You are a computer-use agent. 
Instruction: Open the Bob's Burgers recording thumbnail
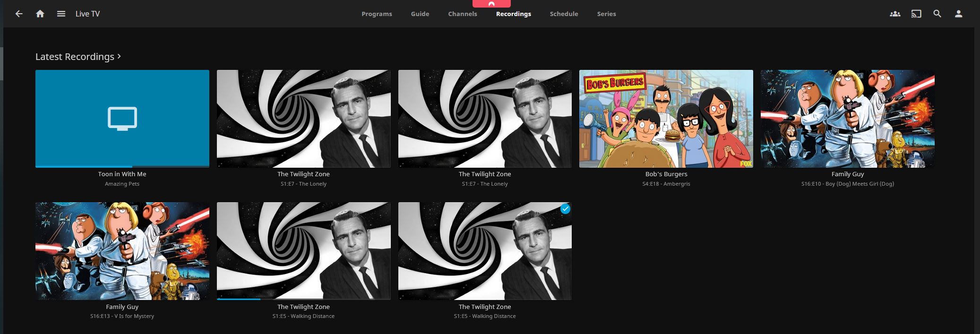point(666,119)
